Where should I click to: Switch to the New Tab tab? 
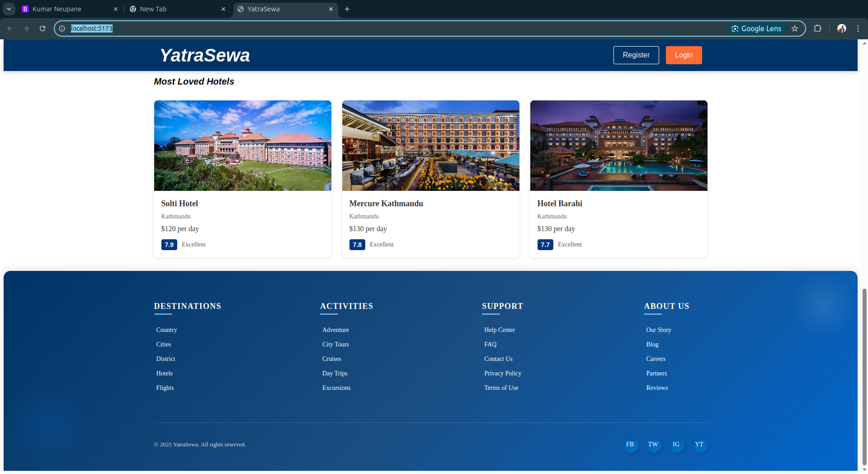point(176,9)
